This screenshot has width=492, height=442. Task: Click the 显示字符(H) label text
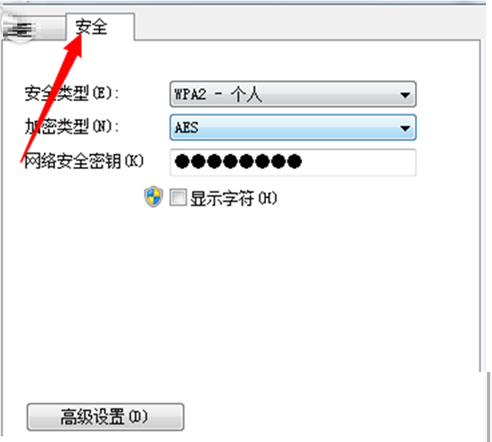pyautogui.click(x=233, y=198)
